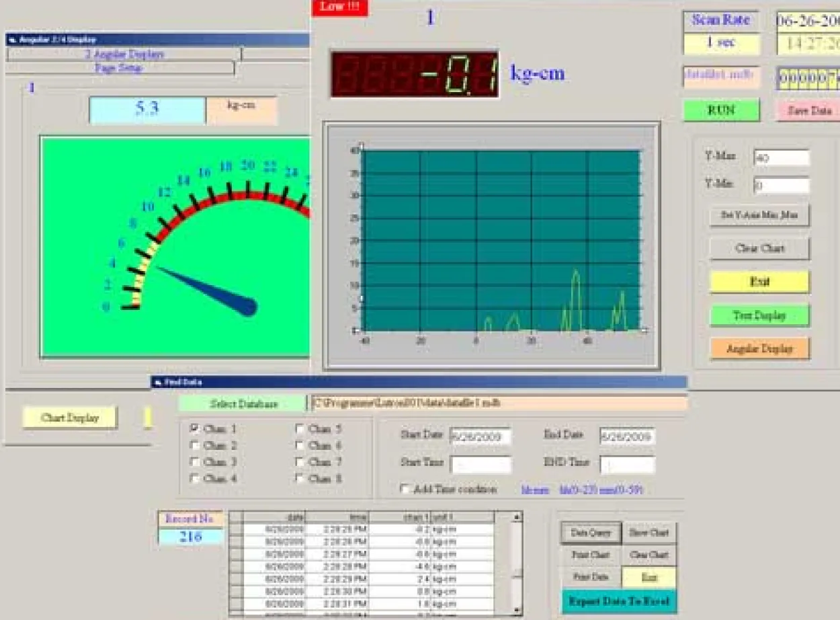Check the Chan. 7 checkbox
840x620 pixels.
click(x=300, y=462)
